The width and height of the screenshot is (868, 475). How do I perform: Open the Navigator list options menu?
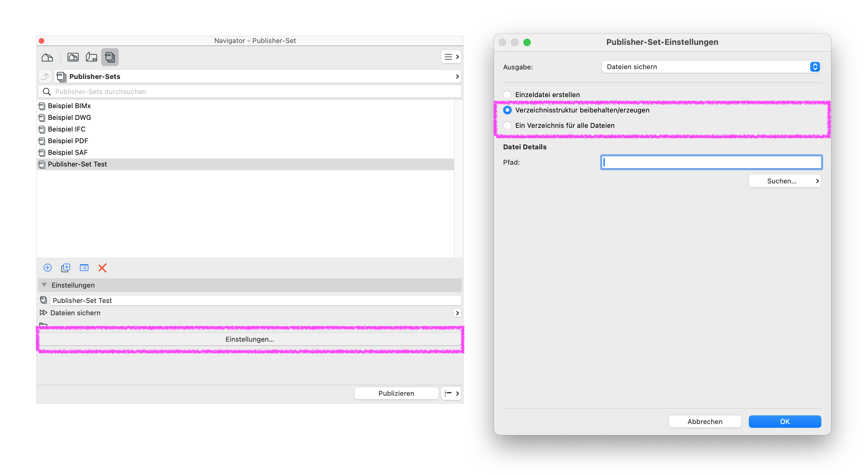451,57
